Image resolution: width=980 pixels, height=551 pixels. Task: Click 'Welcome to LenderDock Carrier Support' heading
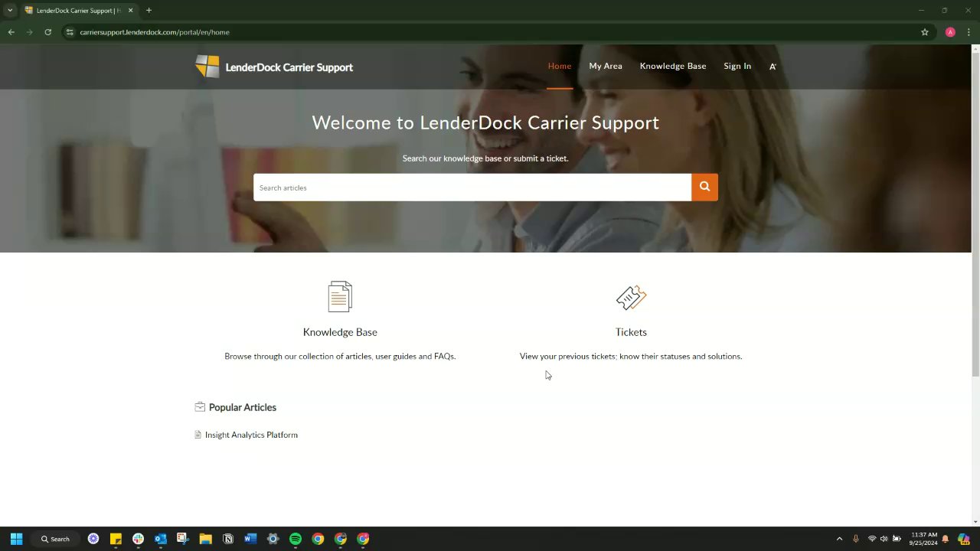tap(485, 122)
